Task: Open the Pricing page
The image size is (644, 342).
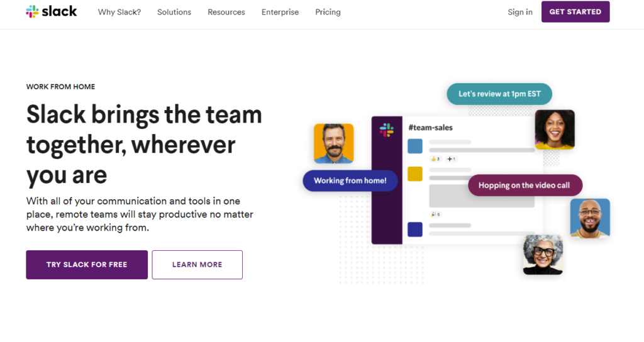Action: [x=328, y=13]
